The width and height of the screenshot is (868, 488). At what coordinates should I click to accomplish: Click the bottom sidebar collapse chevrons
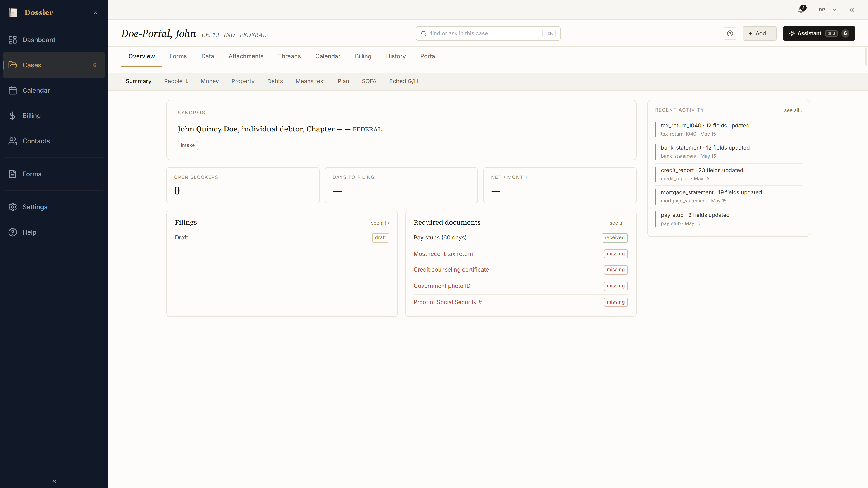[x=54, y=481]
